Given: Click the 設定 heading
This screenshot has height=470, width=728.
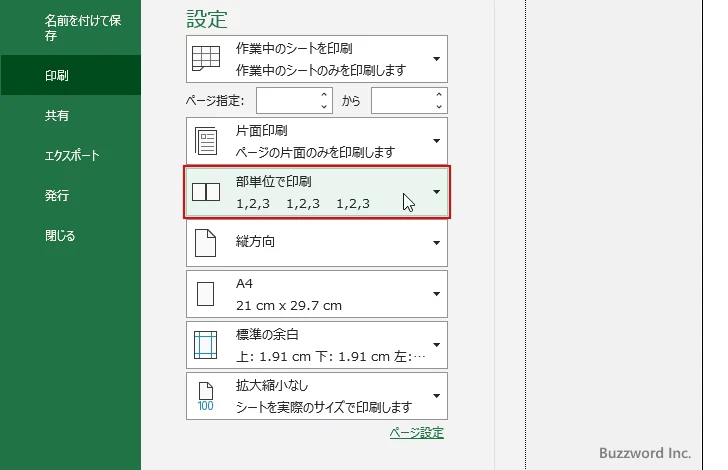Looking at the screenshot, I should tap(207, 19).
